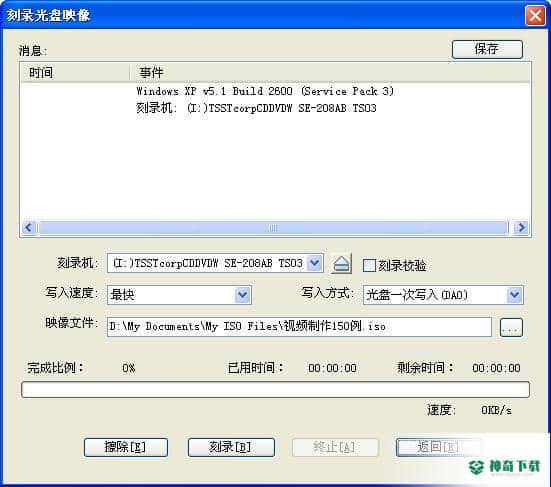Expand the 写入速度 write speed dropdown
551x487 pixels.
click(243, 294)
